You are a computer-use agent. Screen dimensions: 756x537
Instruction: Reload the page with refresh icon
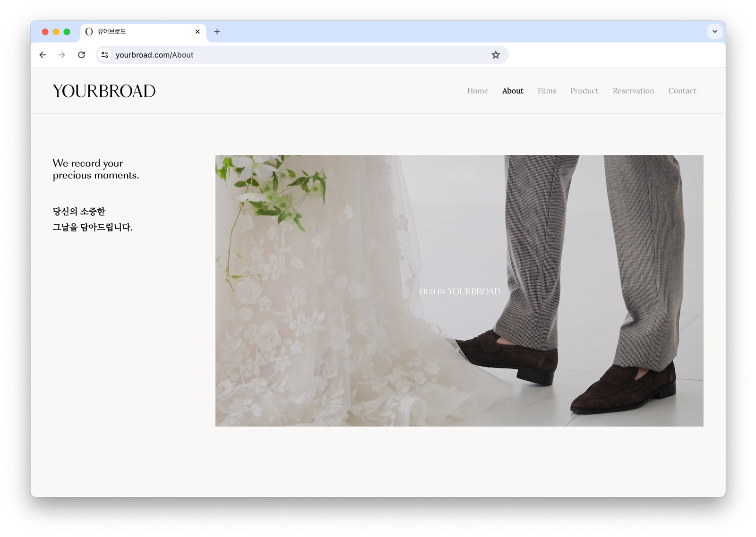coord(81,55)
